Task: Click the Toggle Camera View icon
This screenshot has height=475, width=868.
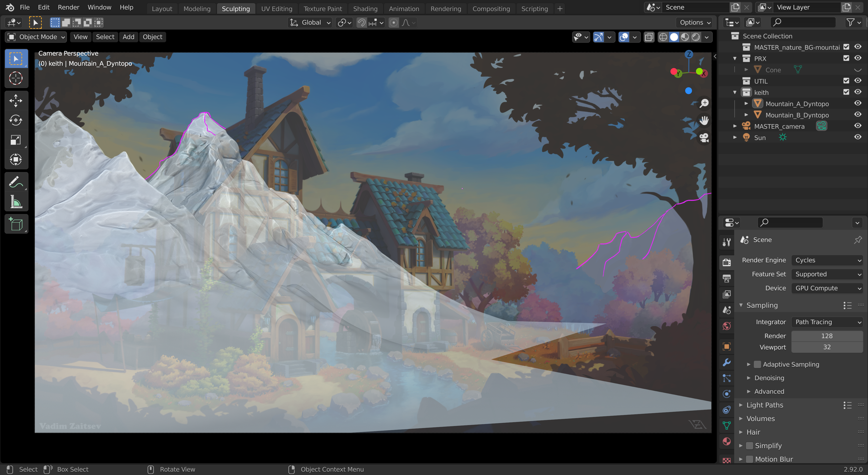Action: [704, 138]
